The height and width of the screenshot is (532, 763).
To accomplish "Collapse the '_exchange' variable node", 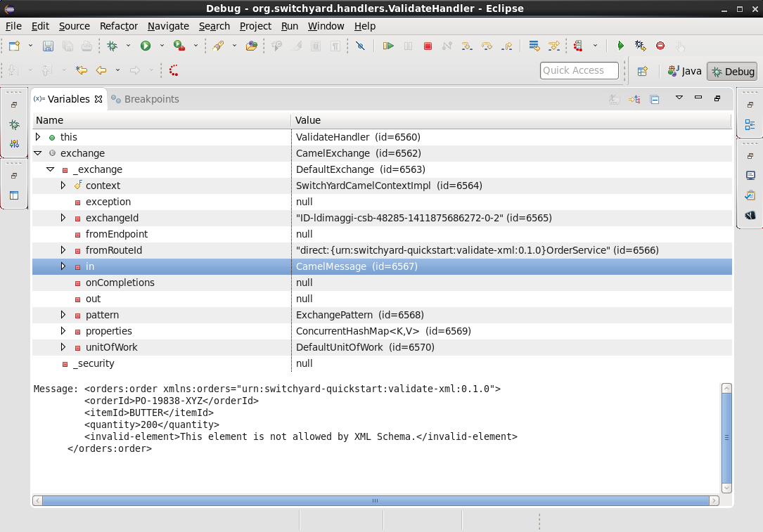I will point(51,169).
